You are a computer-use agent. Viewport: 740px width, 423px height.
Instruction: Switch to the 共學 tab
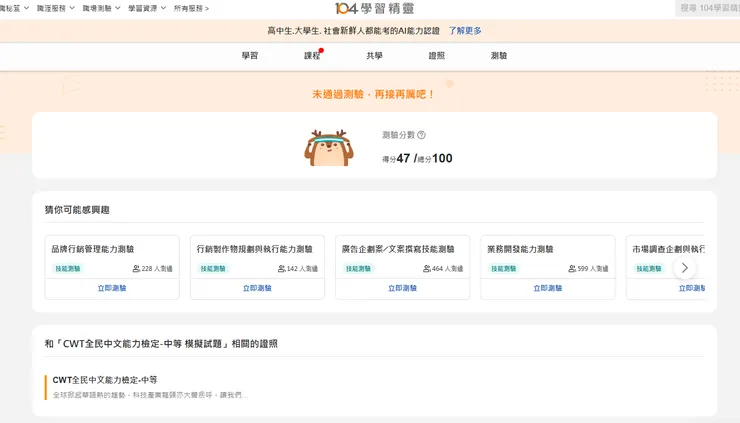pos(374,56)
